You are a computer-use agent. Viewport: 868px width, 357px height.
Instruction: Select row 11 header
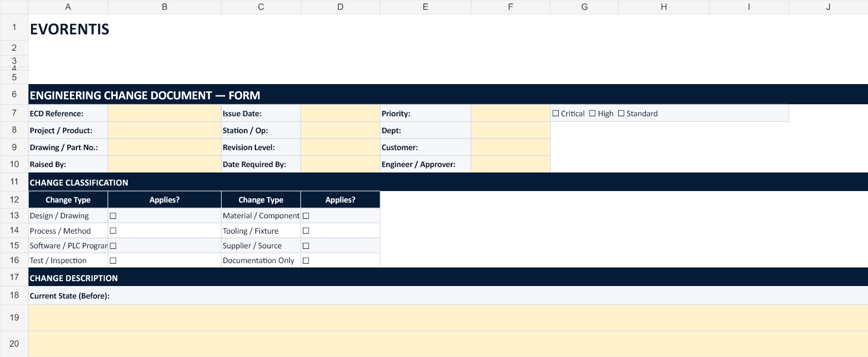[x=14, y=182]
